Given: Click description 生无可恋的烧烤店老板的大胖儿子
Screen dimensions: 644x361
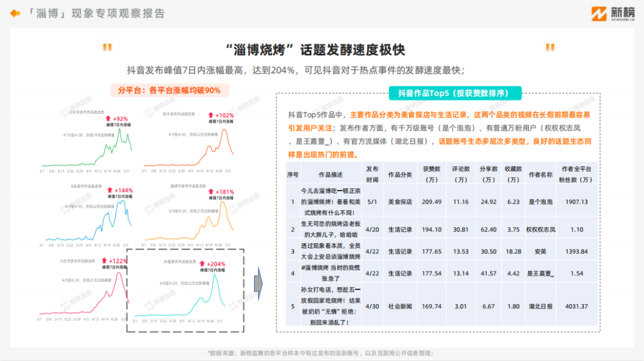Looking at the screenshot, I should [x=330, y=229].
